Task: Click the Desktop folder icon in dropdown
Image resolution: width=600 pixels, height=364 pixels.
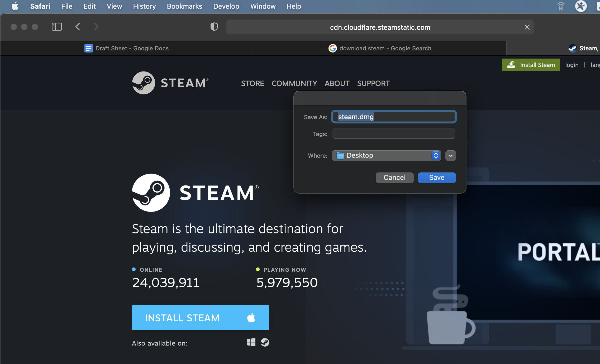Action: 340,156
